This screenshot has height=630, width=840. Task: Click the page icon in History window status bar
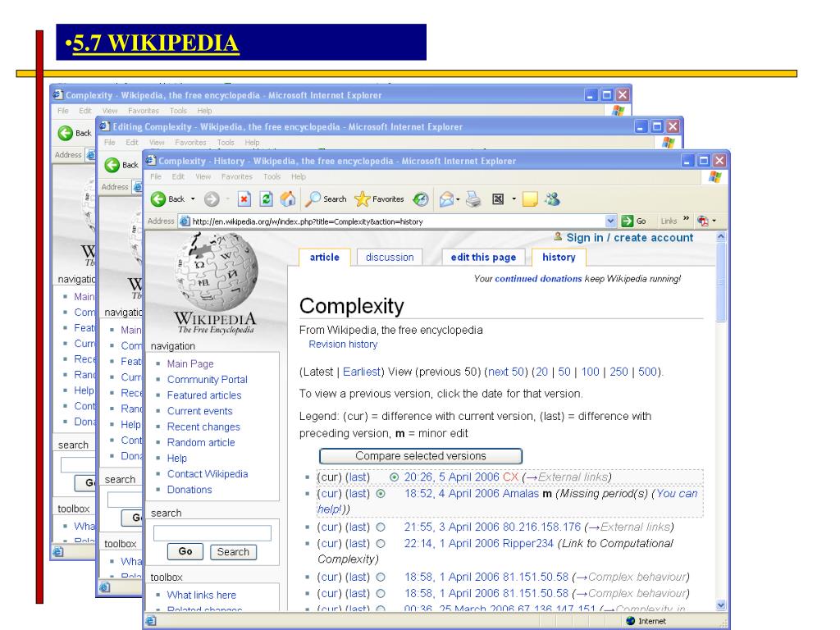(151, 621)
